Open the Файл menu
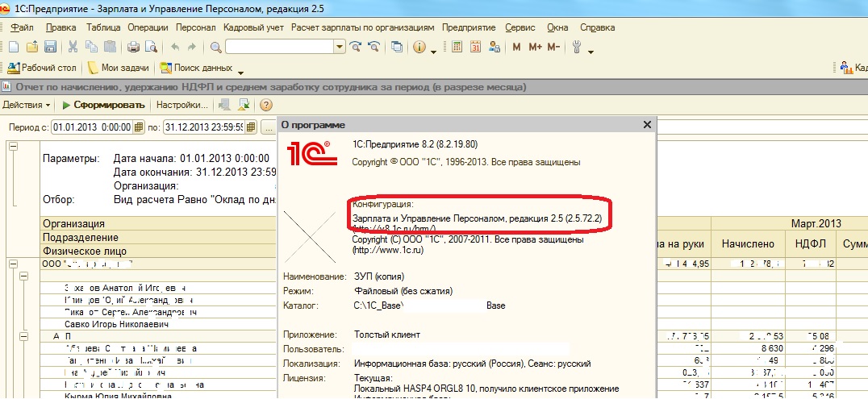The width and height of the screenshot is (868, 399). coord(22,27)
